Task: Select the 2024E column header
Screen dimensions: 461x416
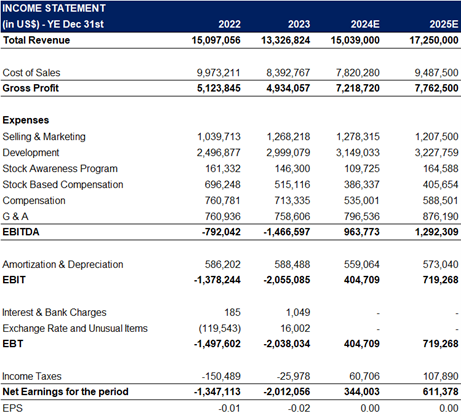Action: pyautogui.click(x=365, y=24)
